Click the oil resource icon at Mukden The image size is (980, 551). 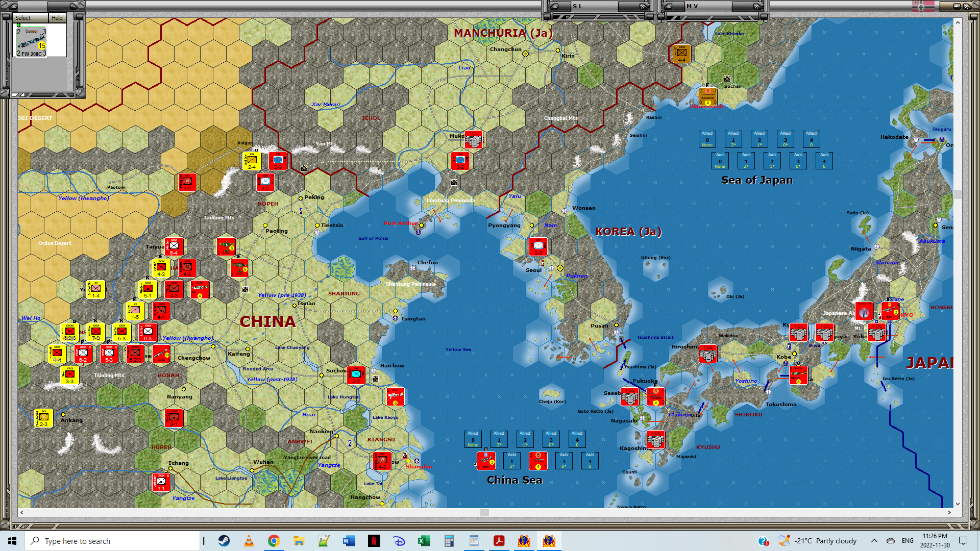pyautogui.click(x=474, y=139)
